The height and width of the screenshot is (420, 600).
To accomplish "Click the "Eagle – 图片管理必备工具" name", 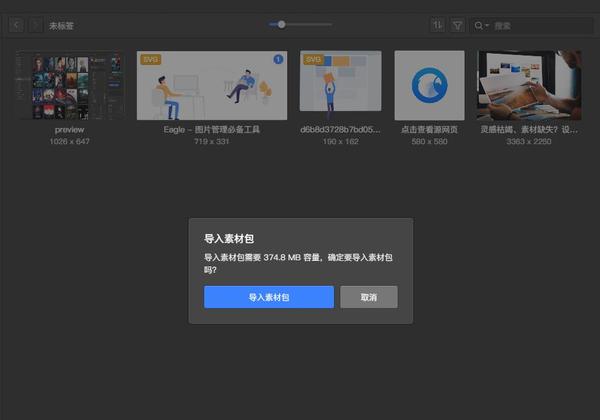I will [212, 130].
